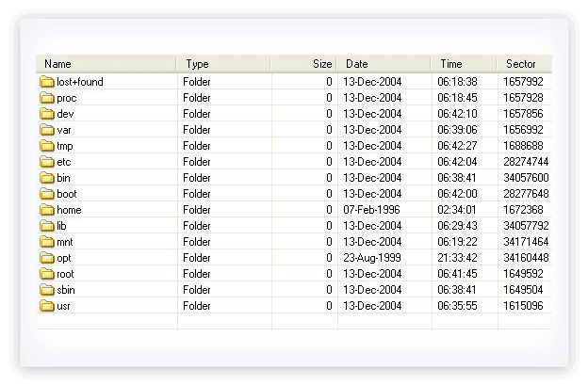Click the Sector column header

[523, 64]
